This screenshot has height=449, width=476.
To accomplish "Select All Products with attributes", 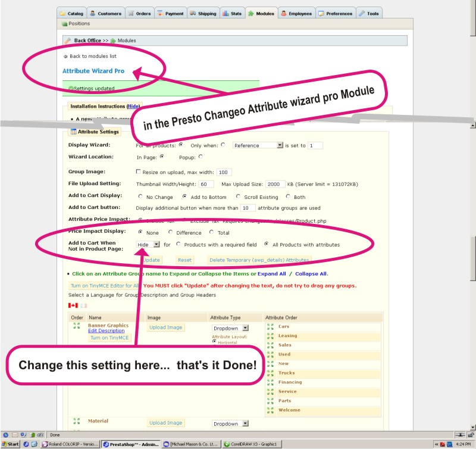I will (266, 244).
